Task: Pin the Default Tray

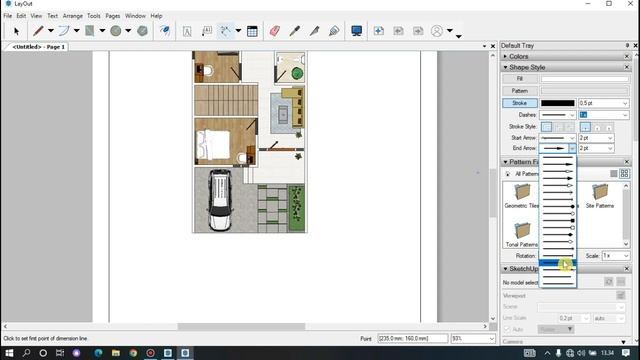Action: click(627, 45)
